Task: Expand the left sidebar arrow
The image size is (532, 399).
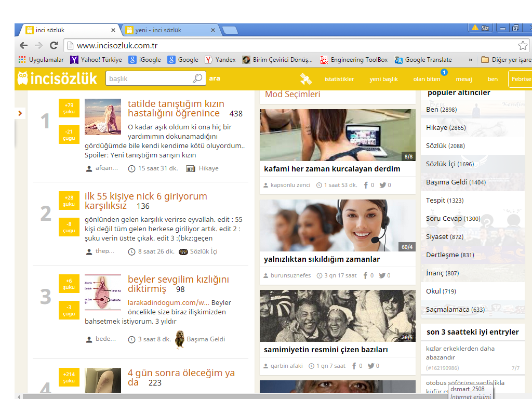Action: tap(20, 113)
